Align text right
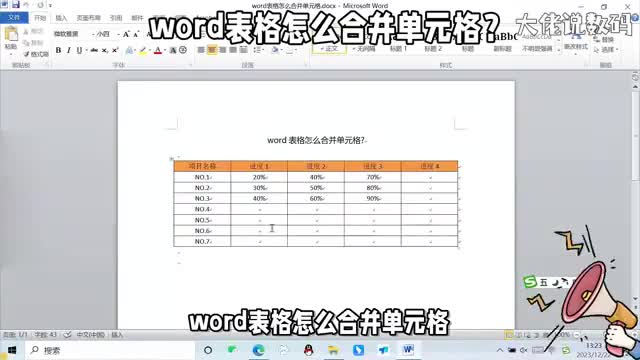 click(222, 50)
